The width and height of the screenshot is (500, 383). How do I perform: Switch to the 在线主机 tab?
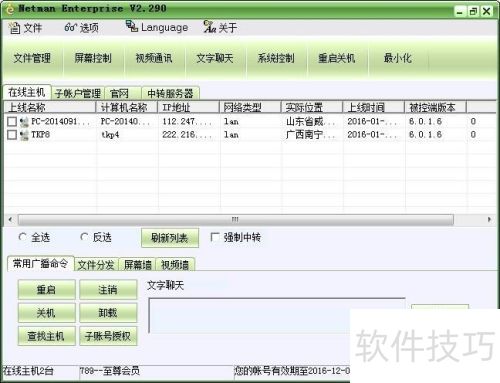[27, 92]
